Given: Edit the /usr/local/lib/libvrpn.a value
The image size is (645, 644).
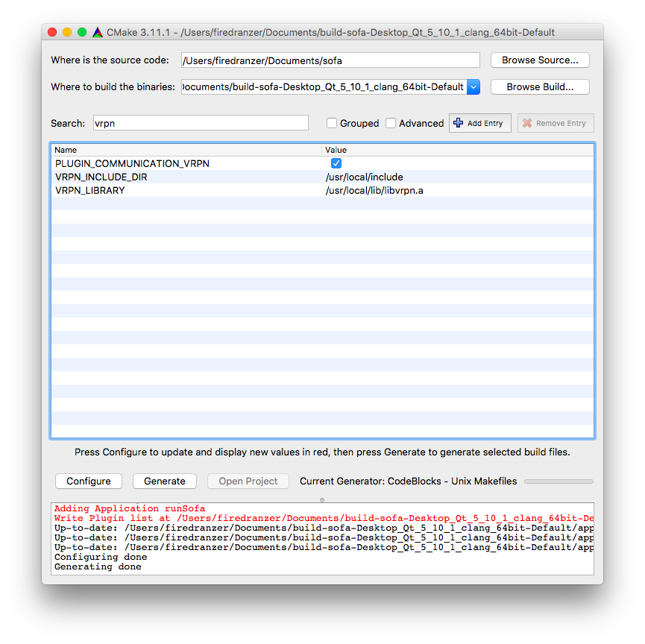Looking at the screenshot, I should pos(374,190).
